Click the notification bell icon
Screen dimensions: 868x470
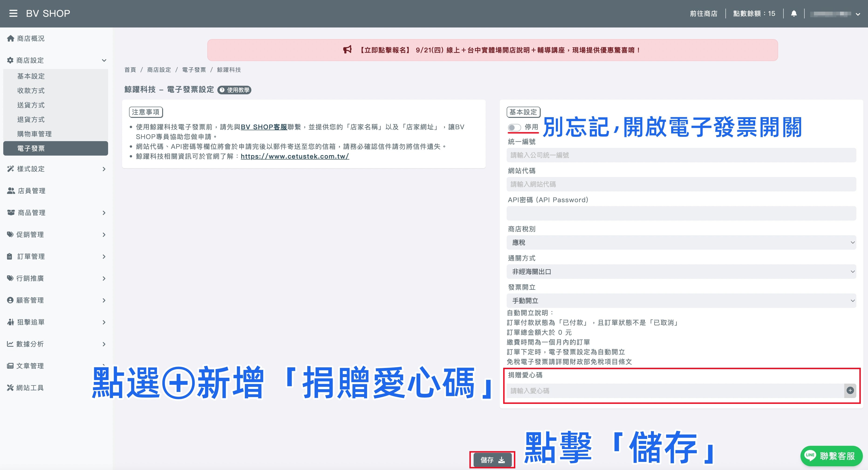click(x=794, y=14)
